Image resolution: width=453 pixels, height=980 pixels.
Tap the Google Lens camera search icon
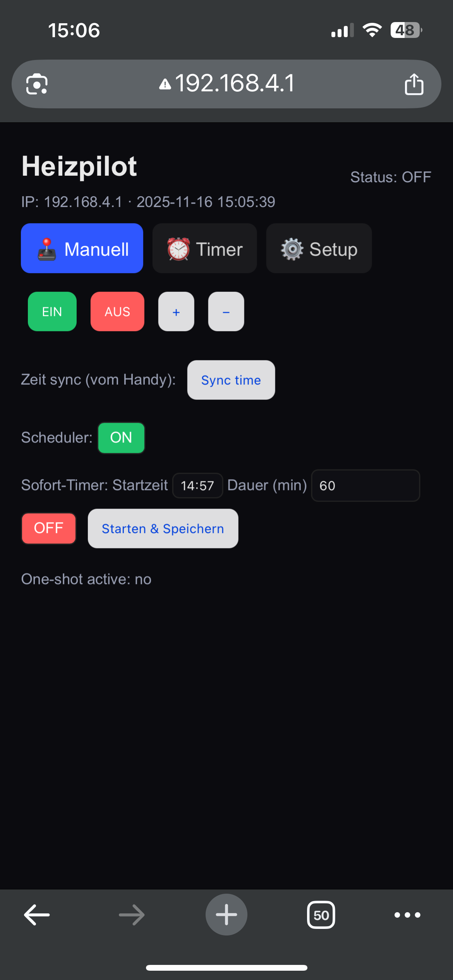coord(37,84)
